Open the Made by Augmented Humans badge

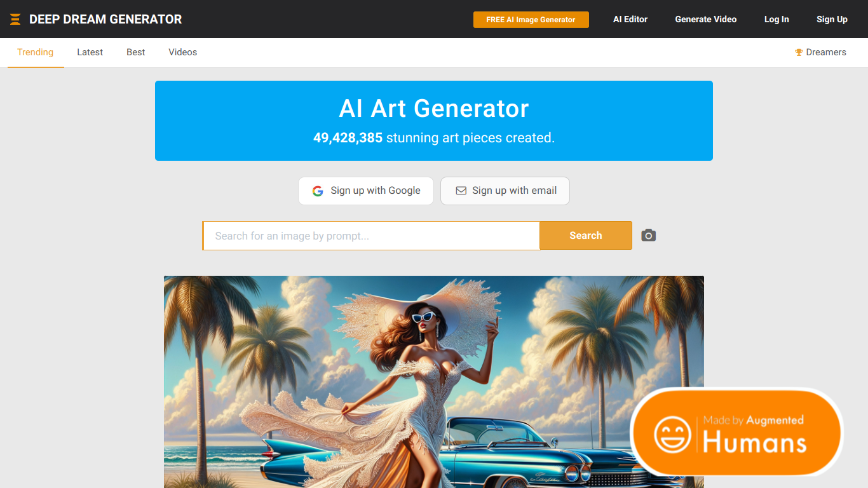(x=736, y=432)
